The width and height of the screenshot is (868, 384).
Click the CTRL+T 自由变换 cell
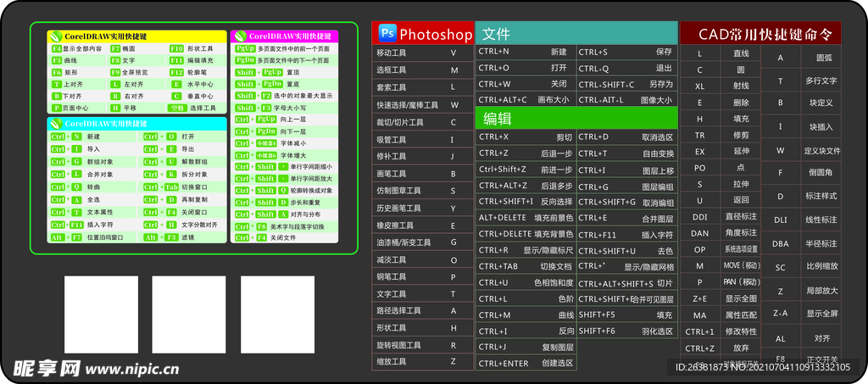pos(626,153)
